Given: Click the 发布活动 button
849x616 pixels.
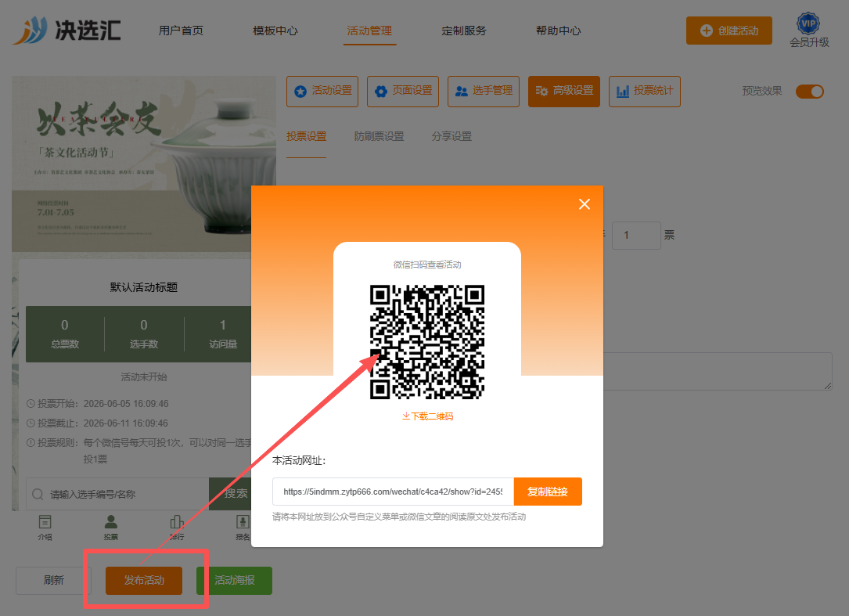Looking at the screenshot, I should point(144,580).
